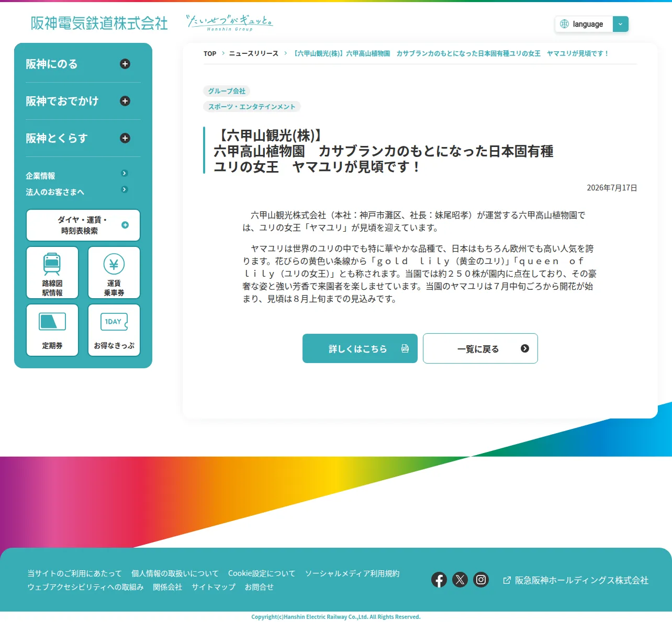Expand the 阪神とくらす menu with plus icon

pyautogui.click(x=125, y=138)
